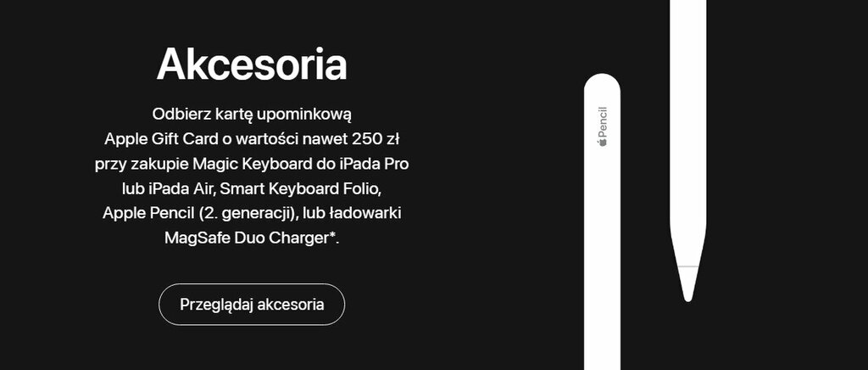Click the Pencil wordmark on the stylus
Image resolution: width=868 pixels, height=370 pixels.
click(603, 122)
